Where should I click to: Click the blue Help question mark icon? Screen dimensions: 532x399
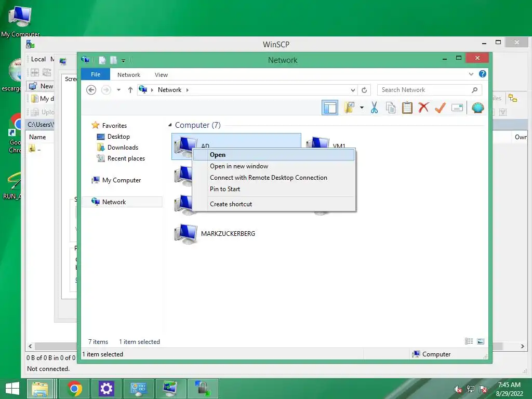click(483, 74)
